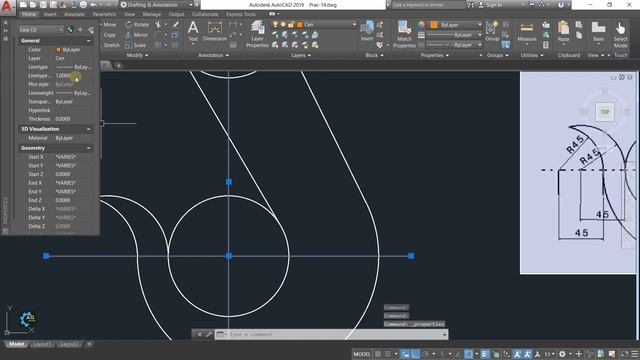Switch to the Annotate ribbon tab
Screen dimensions: 640x360
point(75,14)
